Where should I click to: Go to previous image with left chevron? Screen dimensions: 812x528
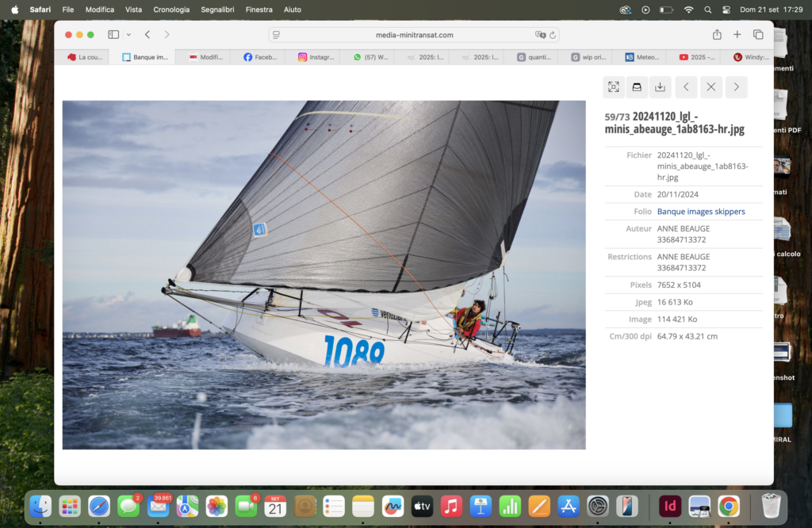coord(686,87)
